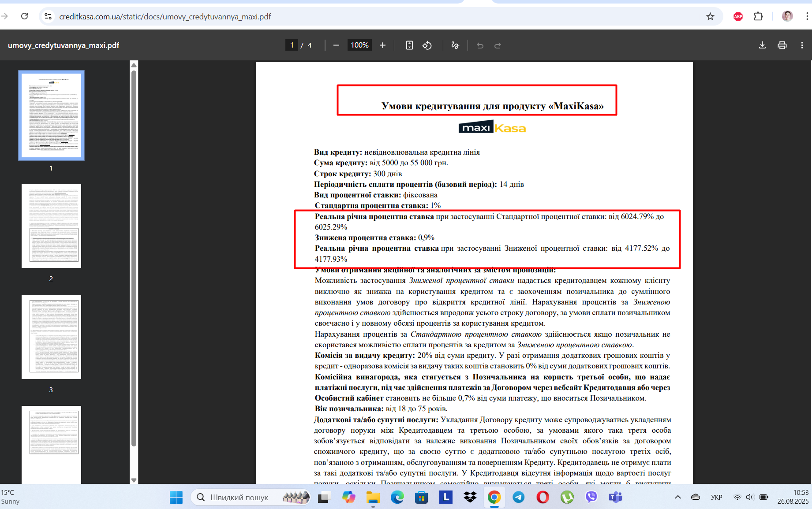The height and width of the screenshot is (509, 812).
Task: Select page 4 thumbnail
Action: [51, 445]
